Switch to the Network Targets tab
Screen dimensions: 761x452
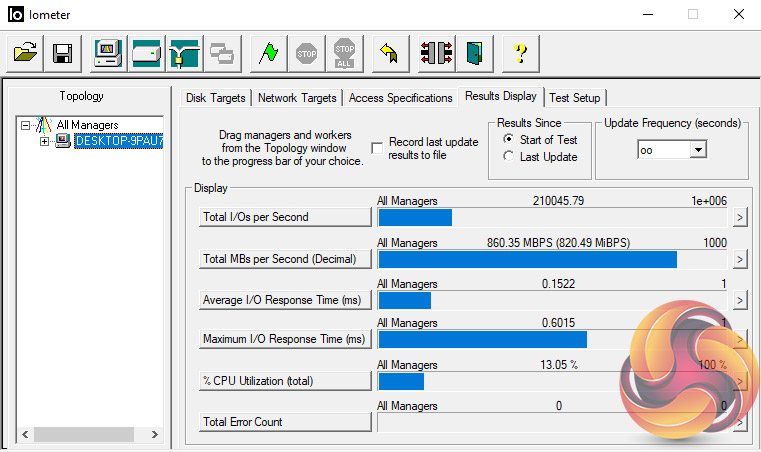pos(297,98)
